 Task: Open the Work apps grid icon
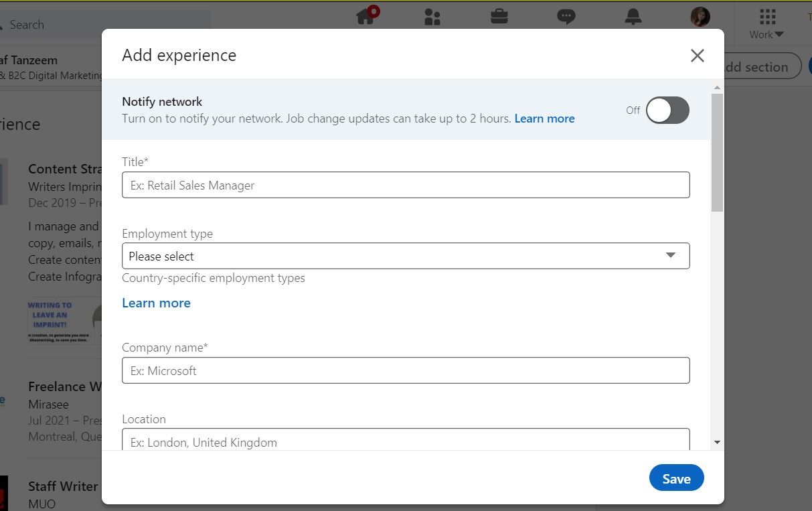point(767,16)
